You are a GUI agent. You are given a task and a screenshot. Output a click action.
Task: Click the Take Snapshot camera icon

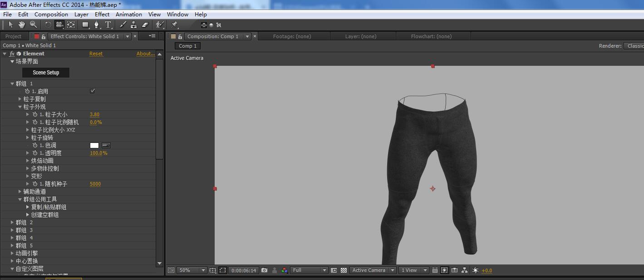click(265, 270)
